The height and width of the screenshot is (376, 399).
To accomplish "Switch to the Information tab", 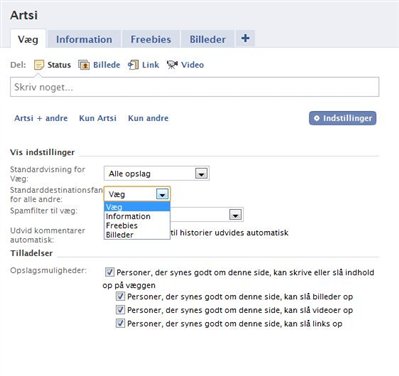I will tap(84, 39).
